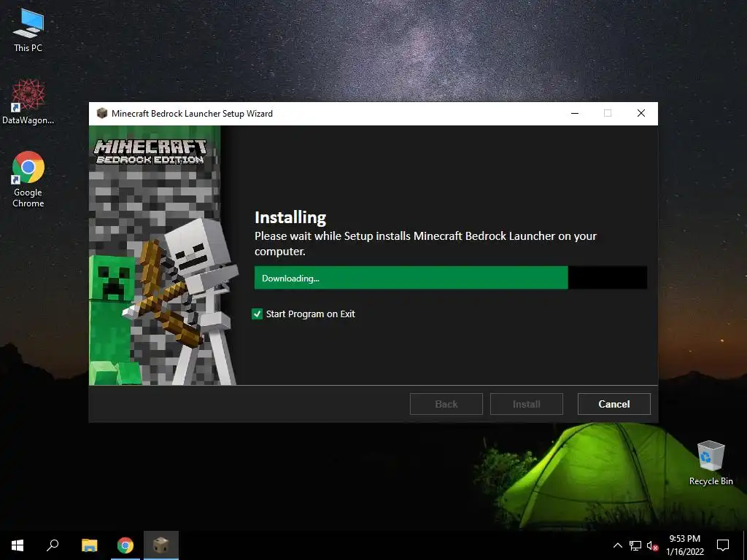This screenshot has height=560, width=747.
Task: Click the Installing heading text
Action: (290, 217)
